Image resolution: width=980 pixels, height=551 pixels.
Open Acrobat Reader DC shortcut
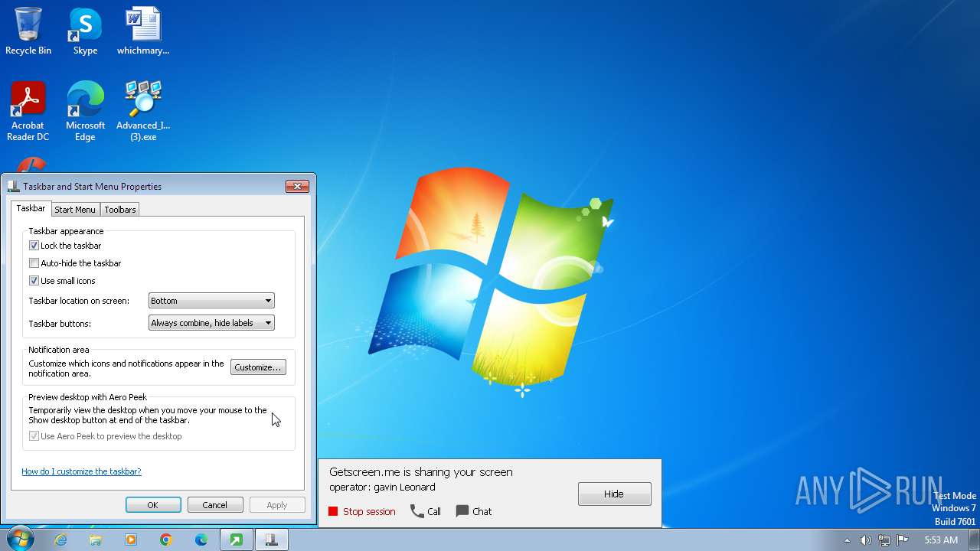pos(28,112)
